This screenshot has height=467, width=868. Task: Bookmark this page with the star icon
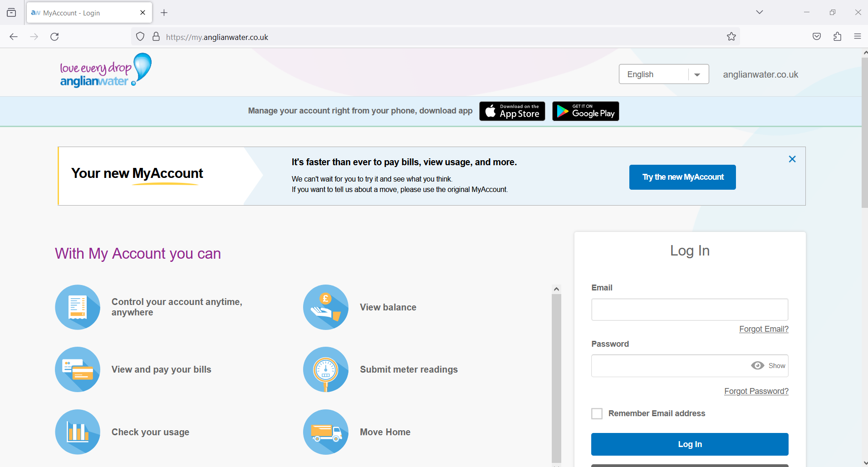731,36
